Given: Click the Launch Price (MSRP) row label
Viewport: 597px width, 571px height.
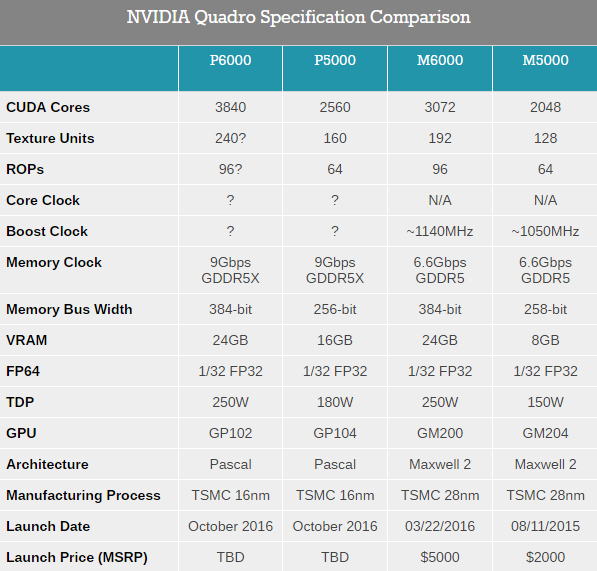Looking at the screenshot, I should 77,557.
